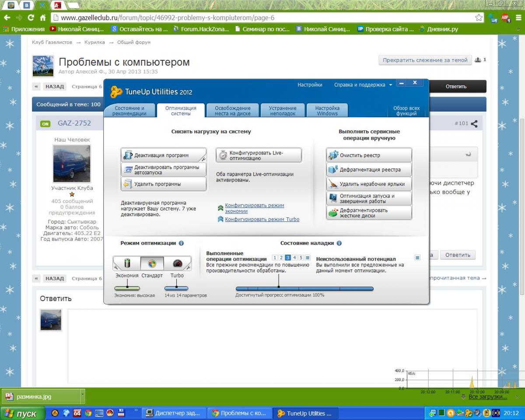Click the Экономия level indicator bar
The image size is (525, 420).
click(x=127, y=288)
